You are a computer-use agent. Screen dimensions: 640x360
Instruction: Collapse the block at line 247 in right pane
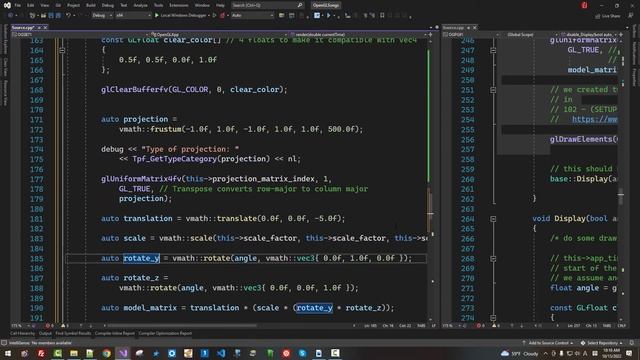[493, 50]
